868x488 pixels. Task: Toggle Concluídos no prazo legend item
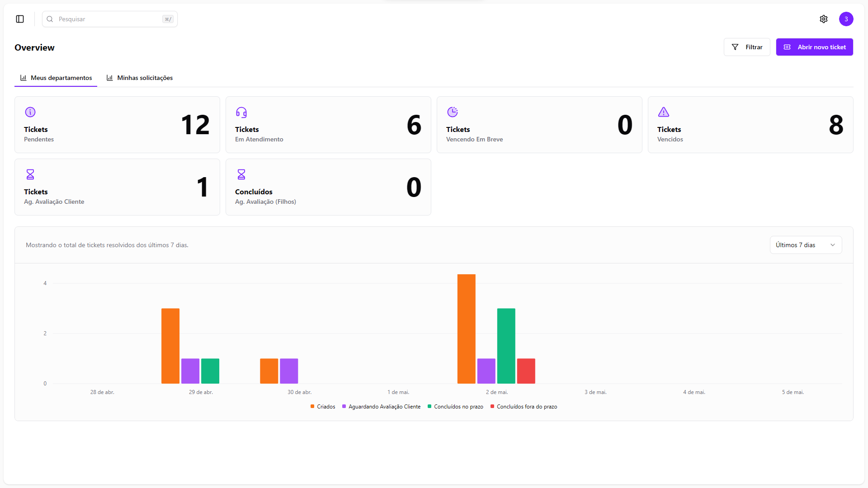(455, 407)
